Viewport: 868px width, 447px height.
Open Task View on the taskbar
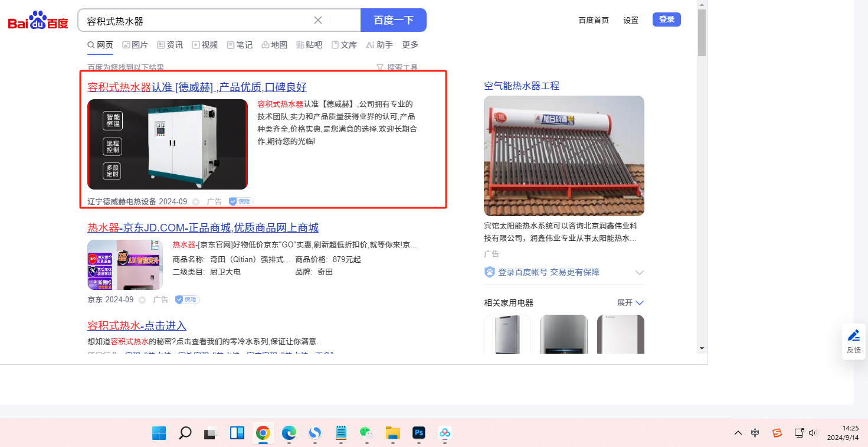click(x=211, y=433)
